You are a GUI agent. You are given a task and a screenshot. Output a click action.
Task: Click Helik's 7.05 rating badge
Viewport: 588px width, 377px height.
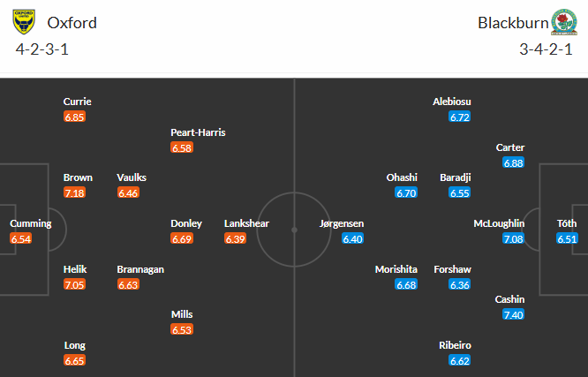coord(75,284)
